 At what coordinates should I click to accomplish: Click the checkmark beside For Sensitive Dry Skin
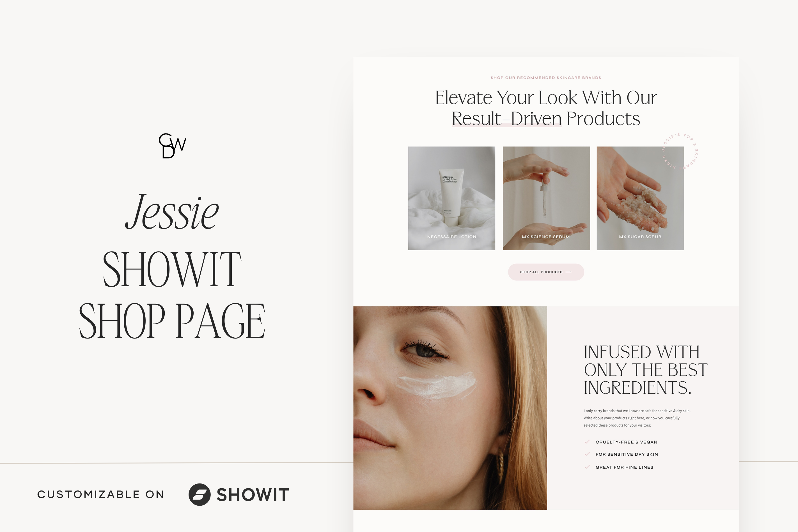coord(587,454)
